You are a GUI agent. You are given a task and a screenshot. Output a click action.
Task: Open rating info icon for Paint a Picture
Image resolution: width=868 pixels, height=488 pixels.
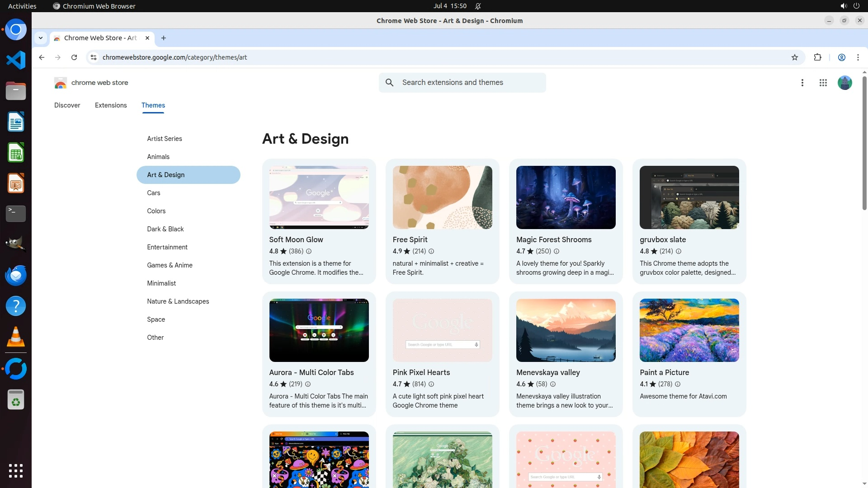677,384
